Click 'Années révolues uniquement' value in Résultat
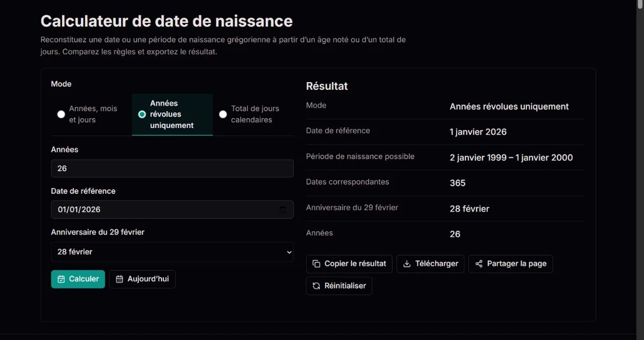This screenshot has width=644, height=340. click(x=509, y=106)
